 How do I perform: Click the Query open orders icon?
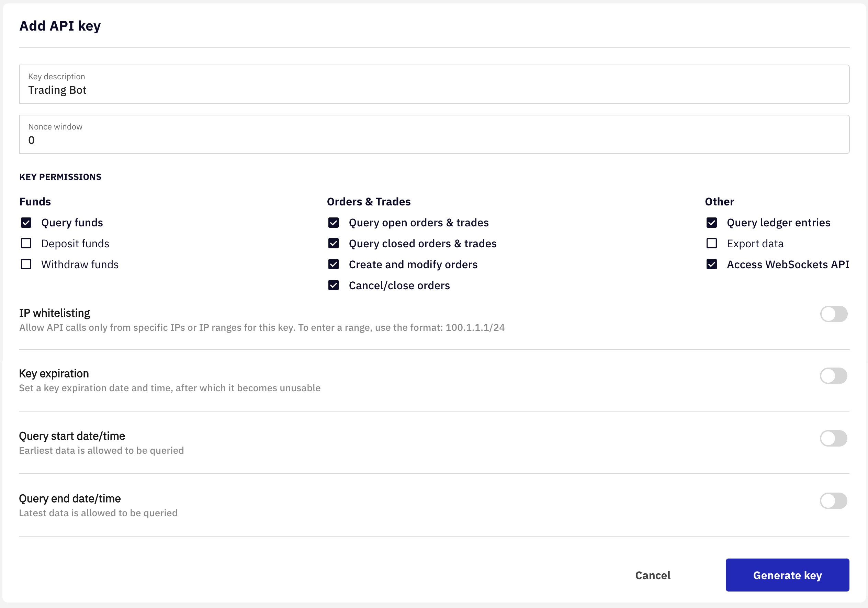point(335,222)
